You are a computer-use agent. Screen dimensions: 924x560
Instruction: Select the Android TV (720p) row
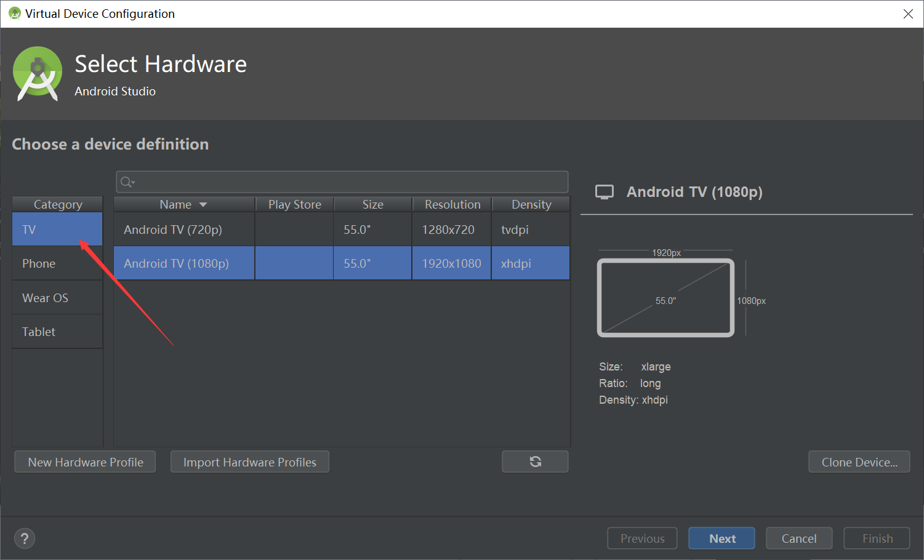[x=342, y=230]
